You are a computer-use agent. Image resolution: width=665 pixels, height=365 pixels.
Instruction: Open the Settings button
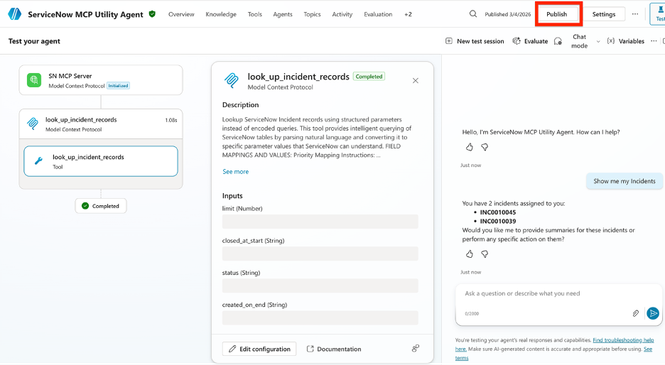604,14
